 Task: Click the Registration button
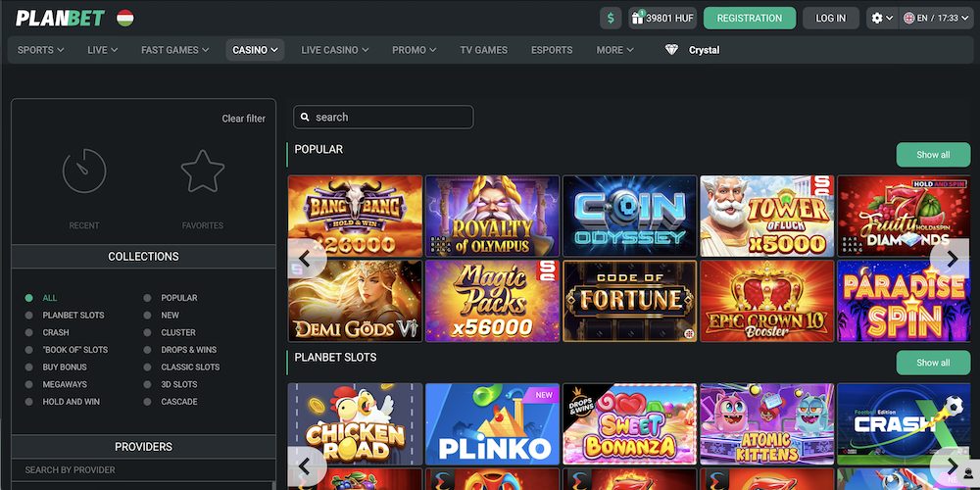750,18
